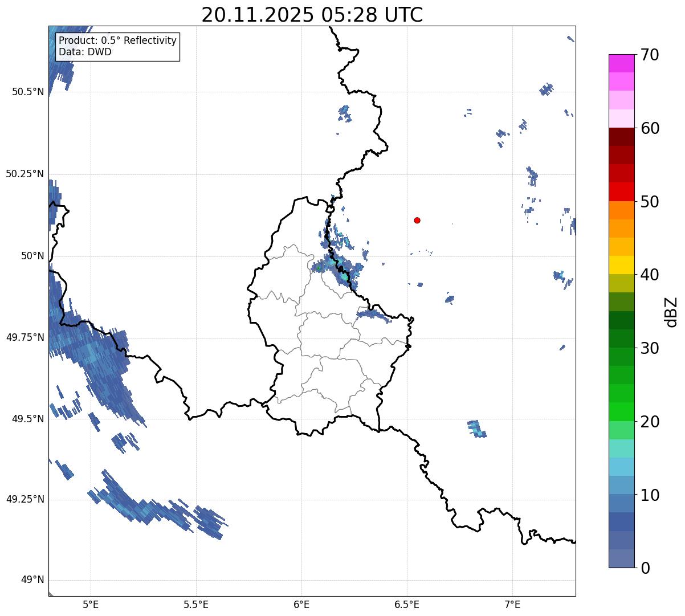Click the dBZ colorbar axis label

pos(671,311)
